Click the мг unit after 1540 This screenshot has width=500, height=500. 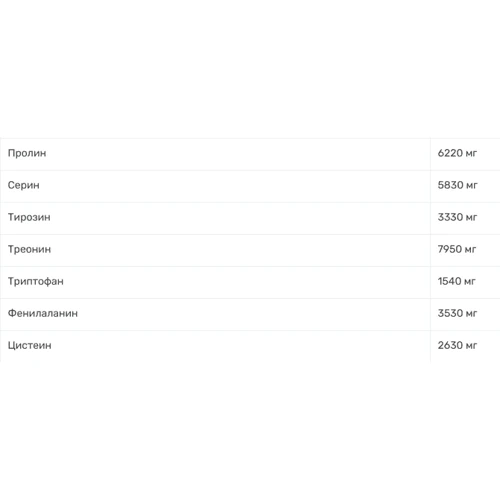470,282
